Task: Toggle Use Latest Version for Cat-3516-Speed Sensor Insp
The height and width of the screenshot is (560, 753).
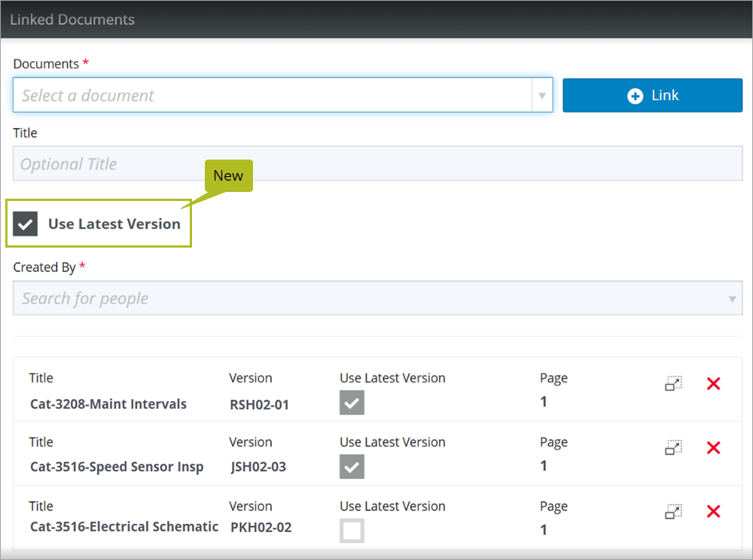Action: [x=352, y=467]
